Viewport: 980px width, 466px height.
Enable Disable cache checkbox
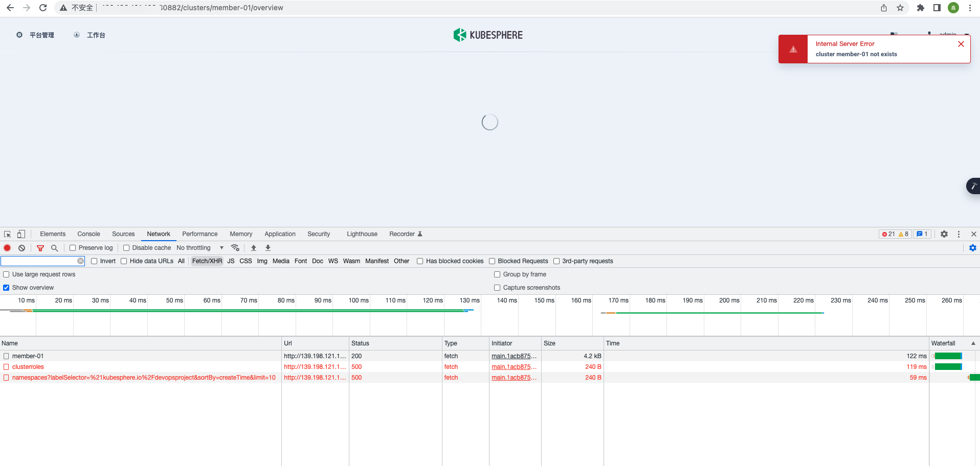point(126,247)
